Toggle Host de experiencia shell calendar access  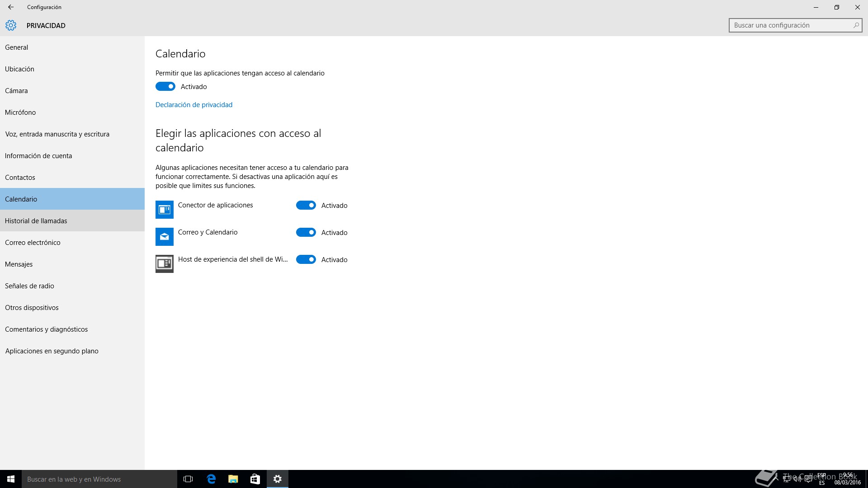click(306, 259)
